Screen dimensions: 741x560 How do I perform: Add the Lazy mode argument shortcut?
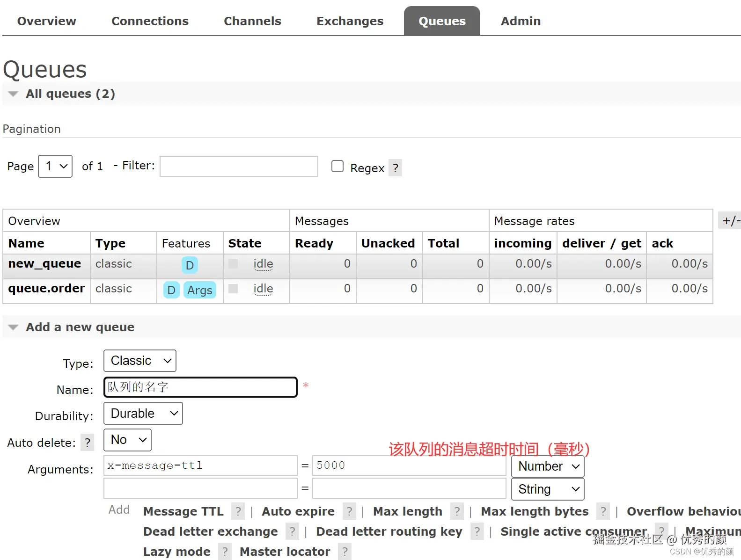coord(177,552)
